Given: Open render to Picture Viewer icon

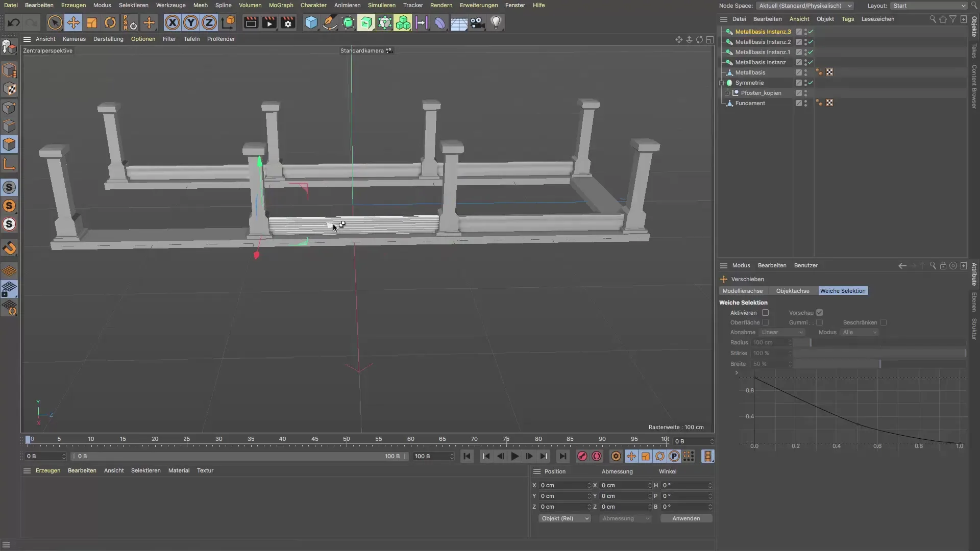Looking at the screenshot, I should point(269,22).
